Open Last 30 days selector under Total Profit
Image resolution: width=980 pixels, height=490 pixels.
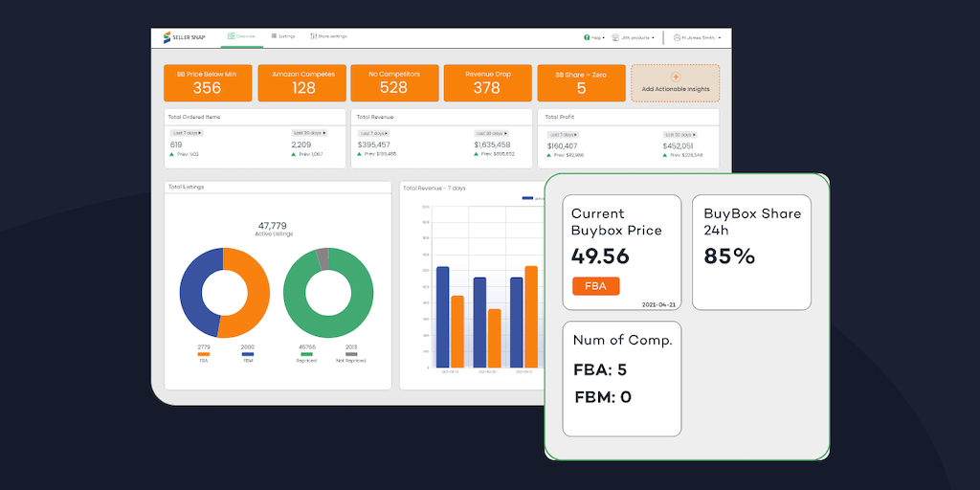coord(680,134)
